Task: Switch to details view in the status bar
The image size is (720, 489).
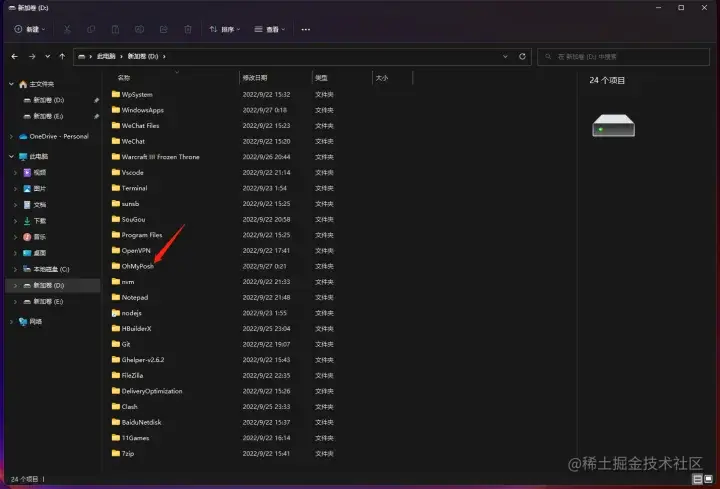Action: tap(697, 479)
